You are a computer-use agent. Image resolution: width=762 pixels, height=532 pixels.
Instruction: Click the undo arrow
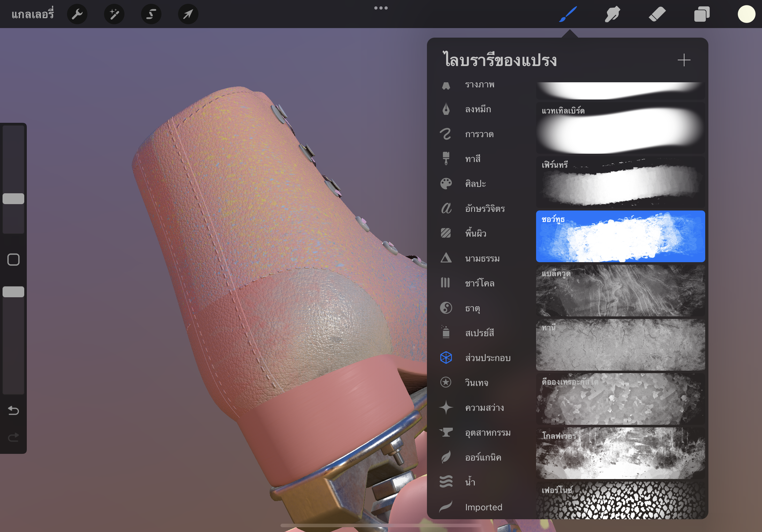13,410
